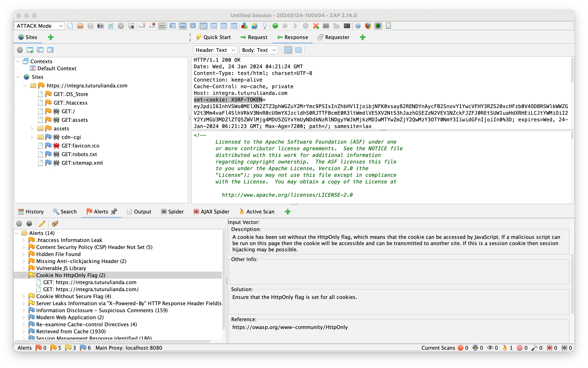Click the Add new site plus icon
Viewport: 588px width, 368px height.
click(x=51, y=37)
